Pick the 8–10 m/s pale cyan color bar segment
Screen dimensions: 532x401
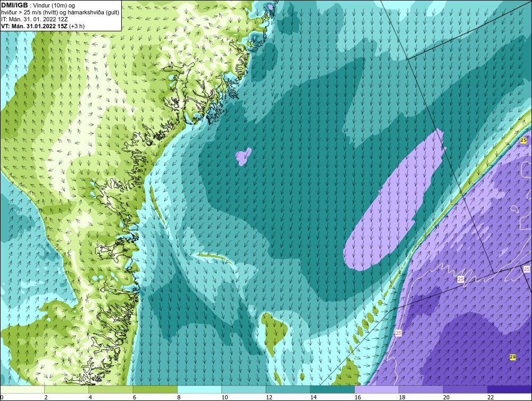point(199,389)
